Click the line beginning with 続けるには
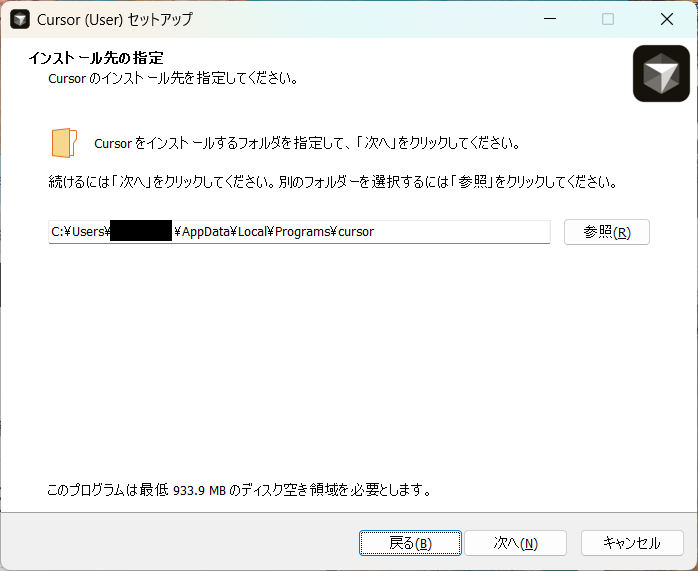This screenshot has width=698, height=571. 332,183
